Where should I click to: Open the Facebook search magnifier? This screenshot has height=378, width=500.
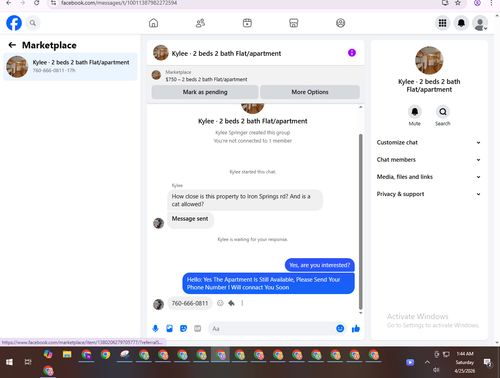pos(33,23)
